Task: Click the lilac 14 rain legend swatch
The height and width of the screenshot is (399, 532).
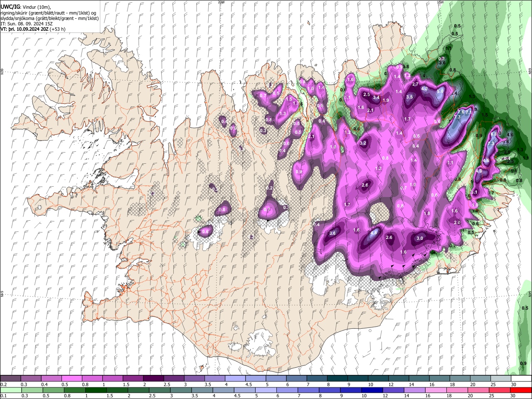Action: click(414, 390)
